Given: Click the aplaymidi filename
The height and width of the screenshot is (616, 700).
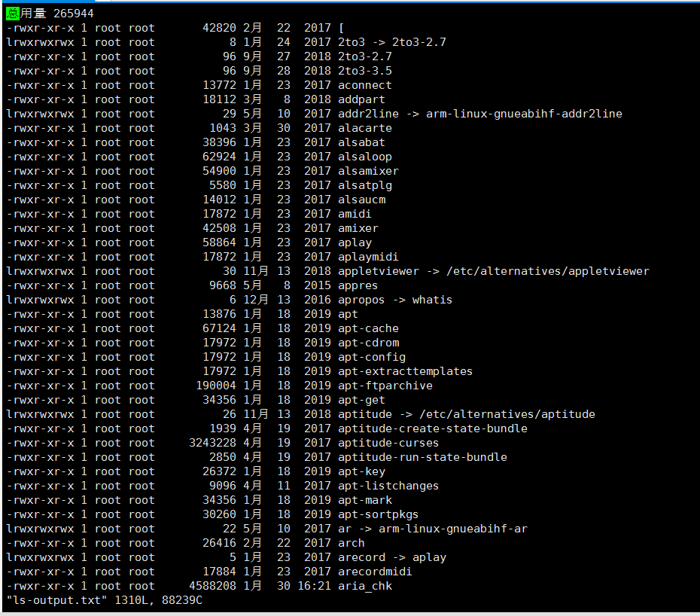Looking at the screenshot, I should point(368,257).
